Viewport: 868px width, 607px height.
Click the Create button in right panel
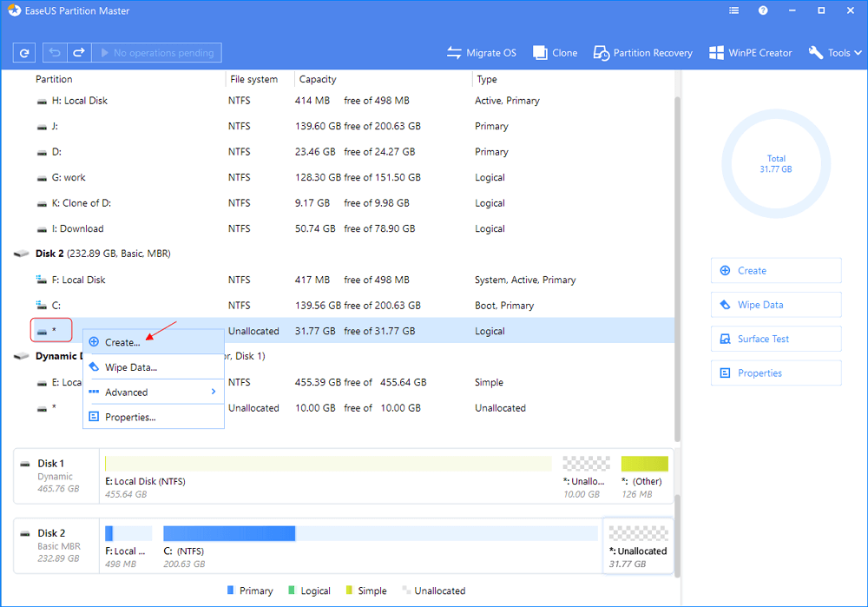pos(776,270)
